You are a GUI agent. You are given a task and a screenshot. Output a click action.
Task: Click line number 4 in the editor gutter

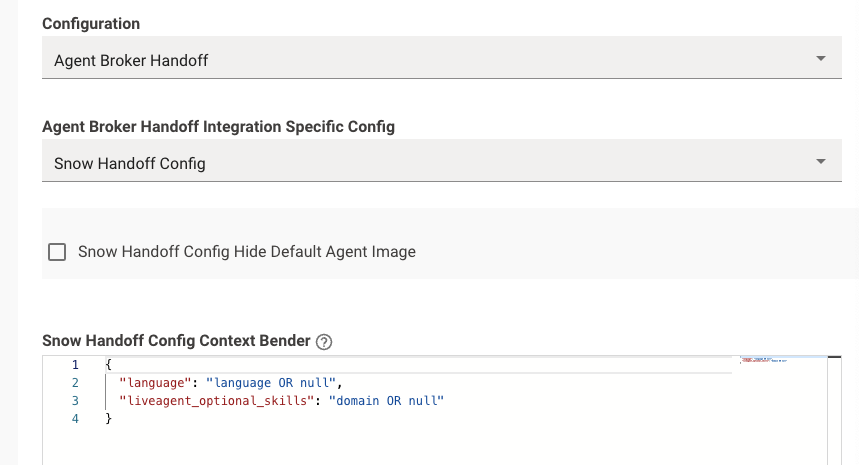[x=75, y=419]
